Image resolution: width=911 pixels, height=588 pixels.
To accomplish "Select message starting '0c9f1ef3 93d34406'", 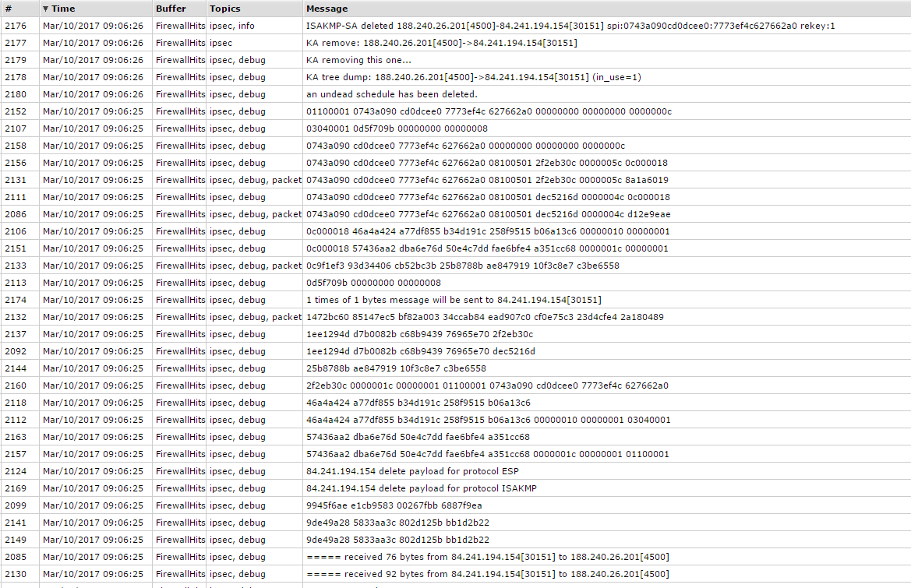I will pyautogui.click(x=462, y=266).
